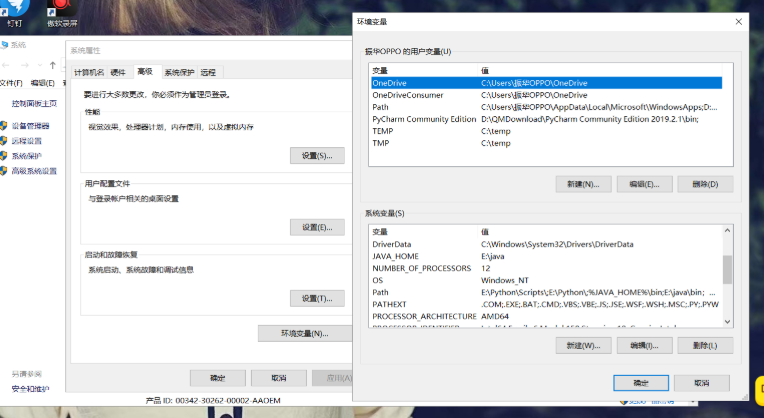Screen dimensions: 764x418
Task: Confirm the 环境变量 dialog with 确定
Action: 641,383
